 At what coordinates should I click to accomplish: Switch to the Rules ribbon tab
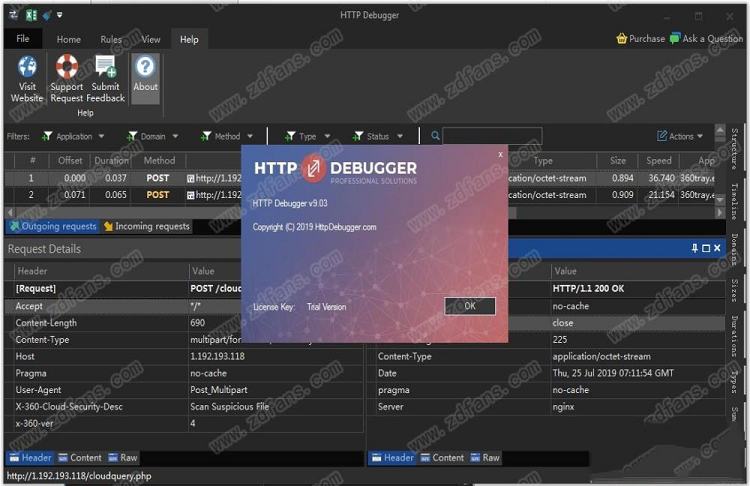click(110, 39)
